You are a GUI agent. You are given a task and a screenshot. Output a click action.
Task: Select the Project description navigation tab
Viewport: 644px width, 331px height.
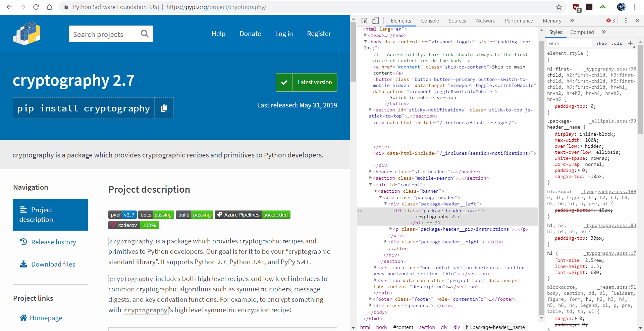point(50,215)
